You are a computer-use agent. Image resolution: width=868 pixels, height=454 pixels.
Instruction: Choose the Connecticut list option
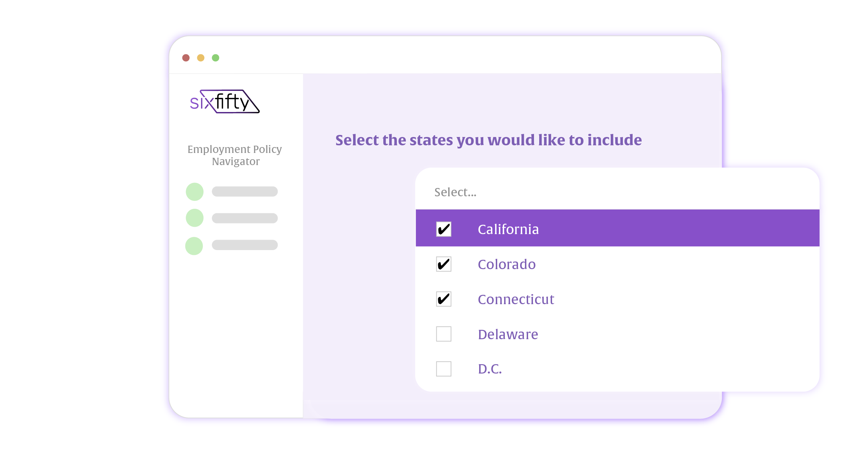[516, 299]
